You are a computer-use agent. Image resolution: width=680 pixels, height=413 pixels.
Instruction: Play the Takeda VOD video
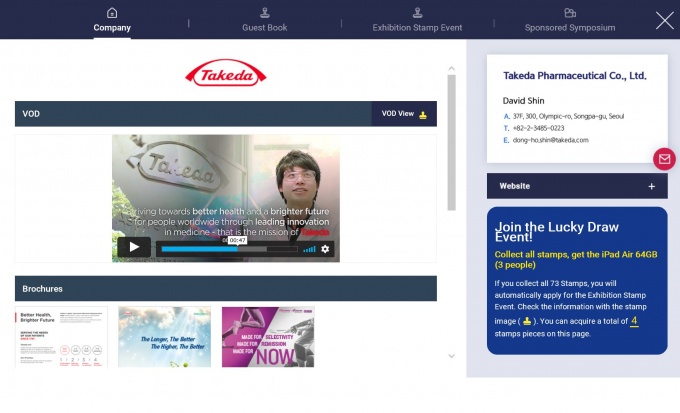pos(134,247)
